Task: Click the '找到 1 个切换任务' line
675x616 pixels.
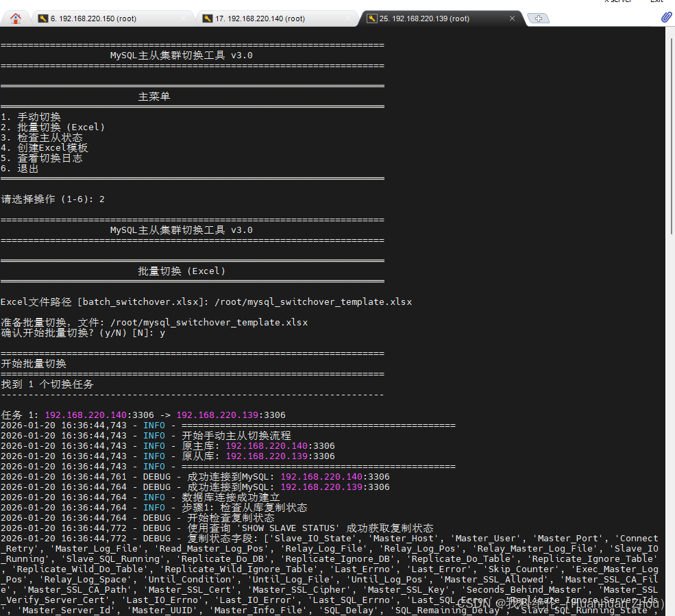Action: click(47, 384)
